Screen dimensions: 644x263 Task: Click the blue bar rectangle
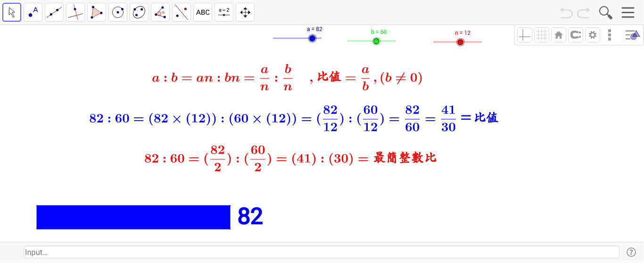(x=133, y=217)
